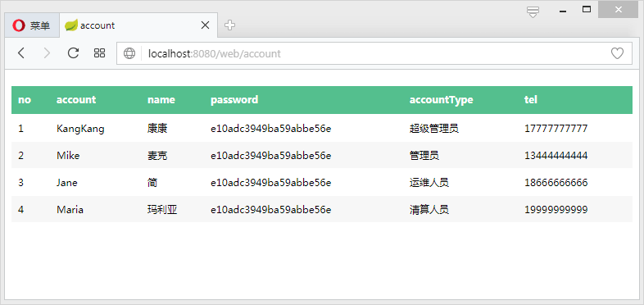This screenshot has height=305, width=644.
Task: Click account type 超级管理员
Action: 434,129
